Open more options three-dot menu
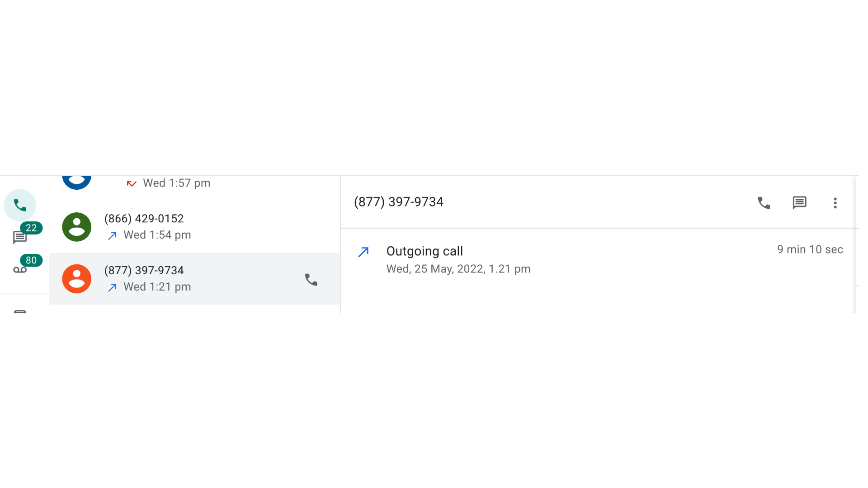 pos(835,203)
